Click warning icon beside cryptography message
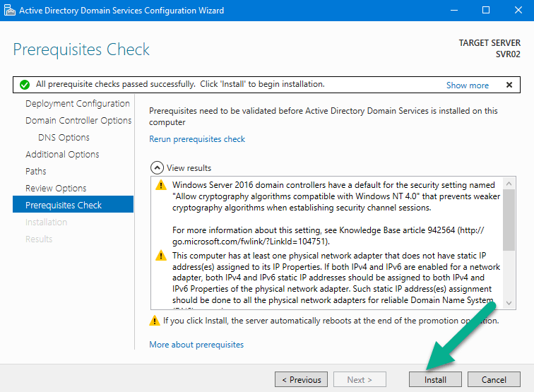This screenshot has height=392, width=534. [x=161, y=185]
